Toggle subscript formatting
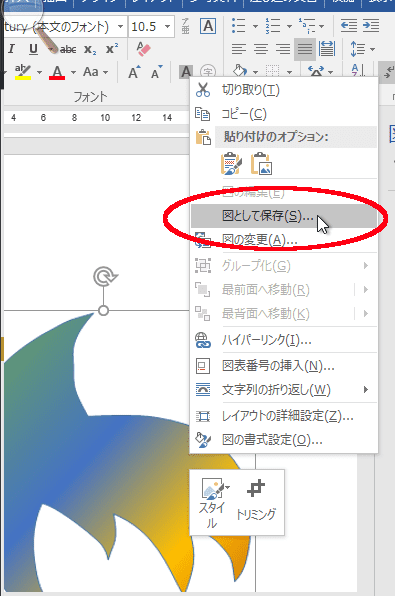 [x=90, y=49]
